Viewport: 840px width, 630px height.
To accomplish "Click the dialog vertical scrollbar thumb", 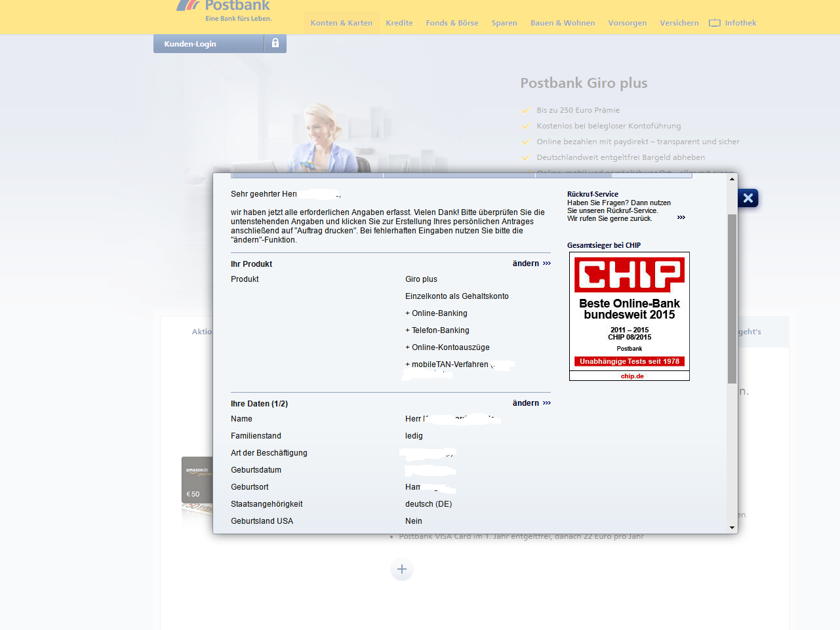I will pos(732,298).
